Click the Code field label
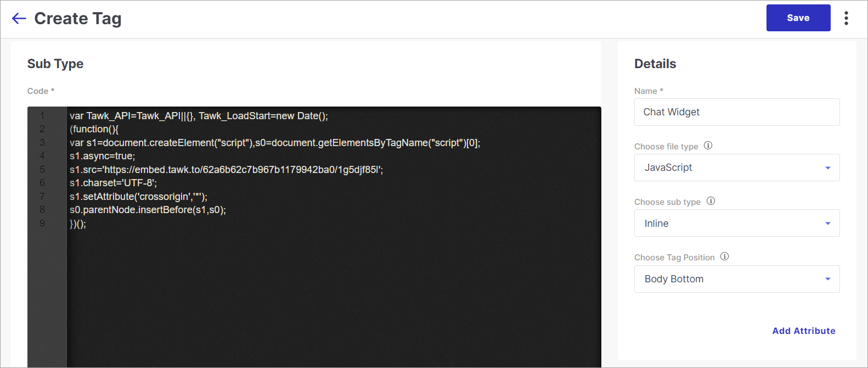This screenshot has height=368, width=868. click(41, 91)
